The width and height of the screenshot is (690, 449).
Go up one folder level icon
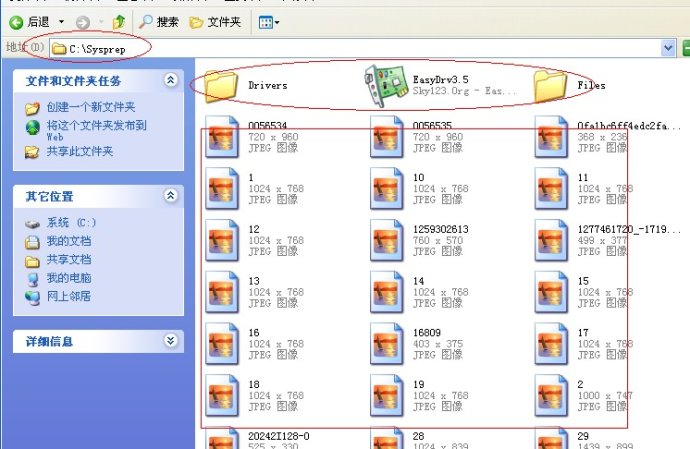click(119, 22)
